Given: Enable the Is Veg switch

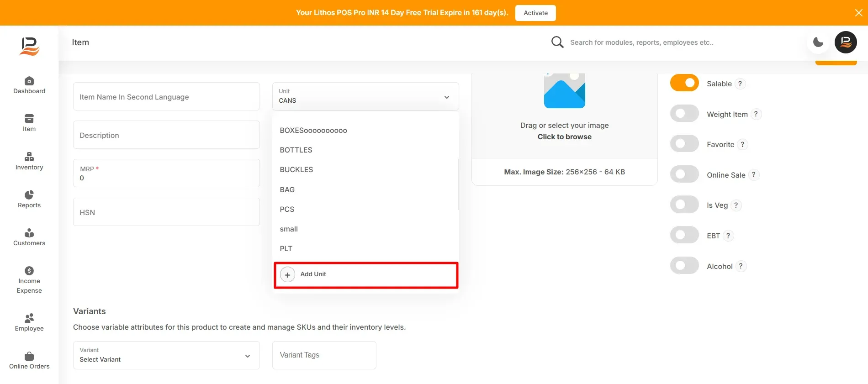Looking at the screenshot, I should pyautogui.click(x=684, y=204).
